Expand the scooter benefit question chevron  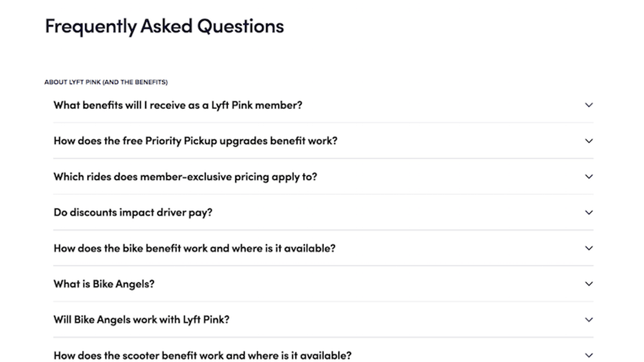click(589, 355)
